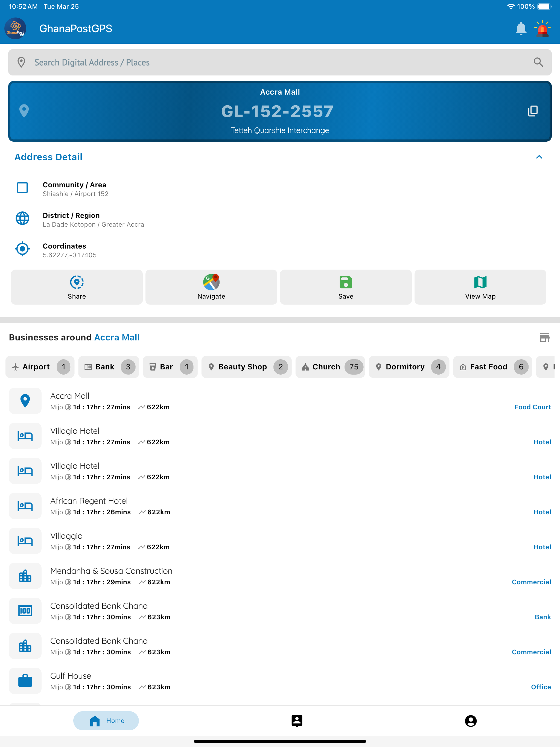This screenshot has height=747, width=560.
Task: Focus the Search Digital Address field
Action: 280,62
